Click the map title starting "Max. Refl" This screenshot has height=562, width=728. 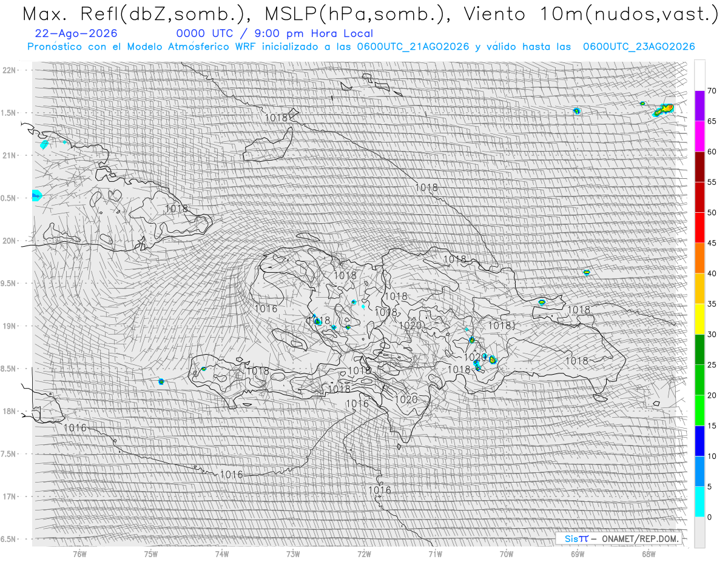[x=371, y=15]
